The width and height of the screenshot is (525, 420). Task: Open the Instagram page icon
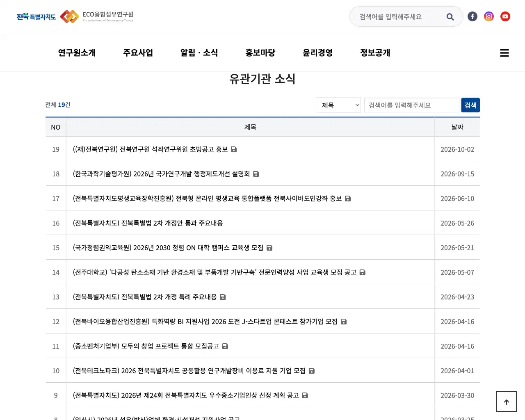tap(489, 16)
